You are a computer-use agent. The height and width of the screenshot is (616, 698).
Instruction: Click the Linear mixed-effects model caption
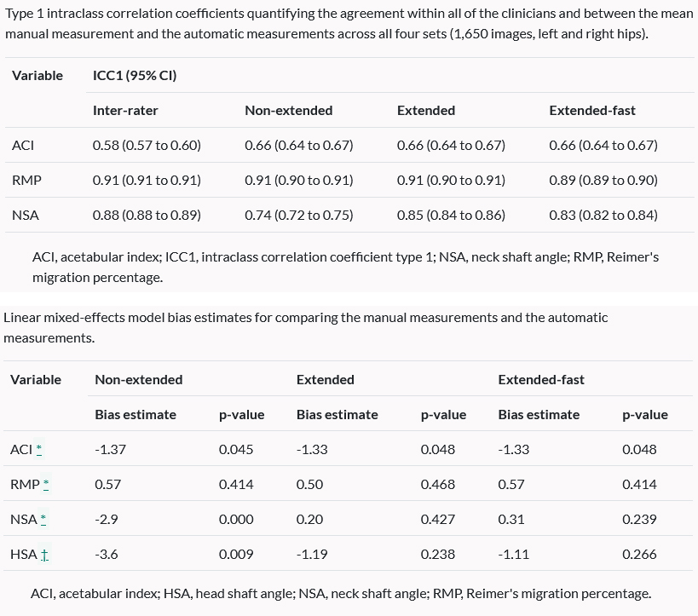pyautogui.click(x=306, y=327)
